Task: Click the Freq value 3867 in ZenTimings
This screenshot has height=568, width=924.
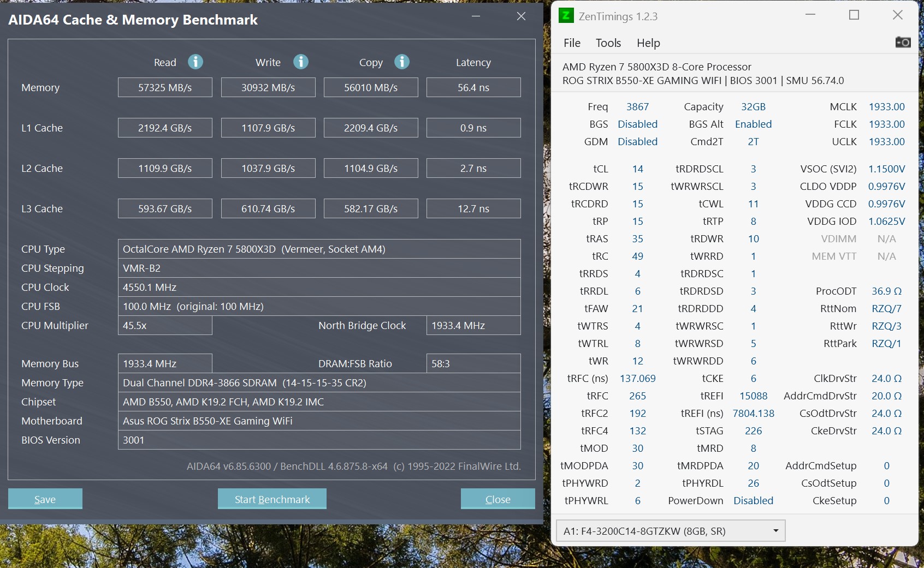Action: click(x=637, y=107)
